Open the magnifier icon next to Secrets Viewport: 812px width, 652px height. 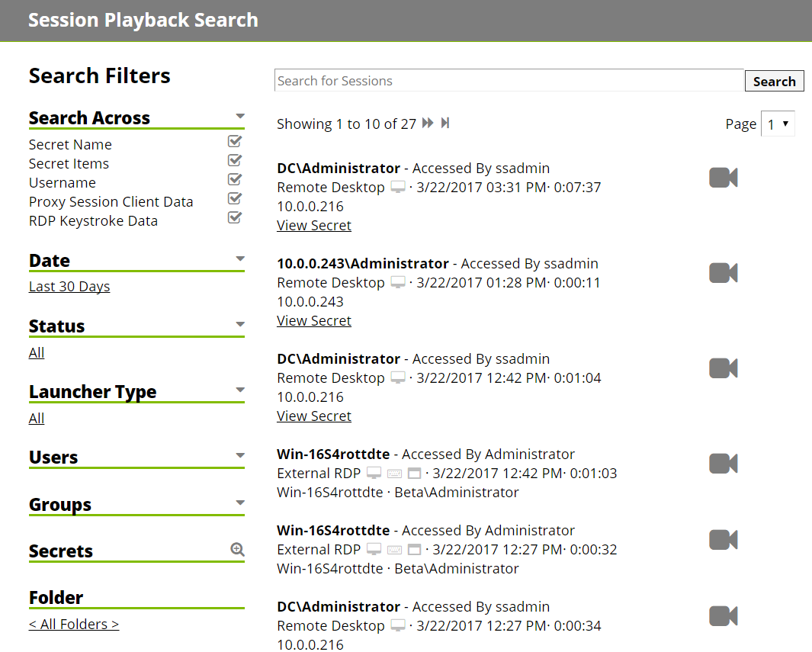(x=237, y=549)
